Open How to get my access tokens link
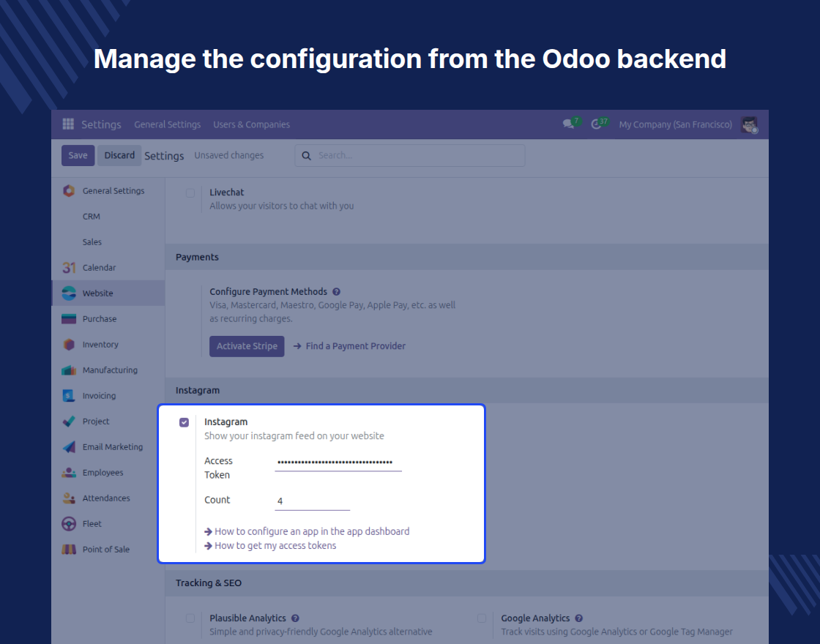Image resolution: width=820 pixels, height=644 pixels. [270, 546]
